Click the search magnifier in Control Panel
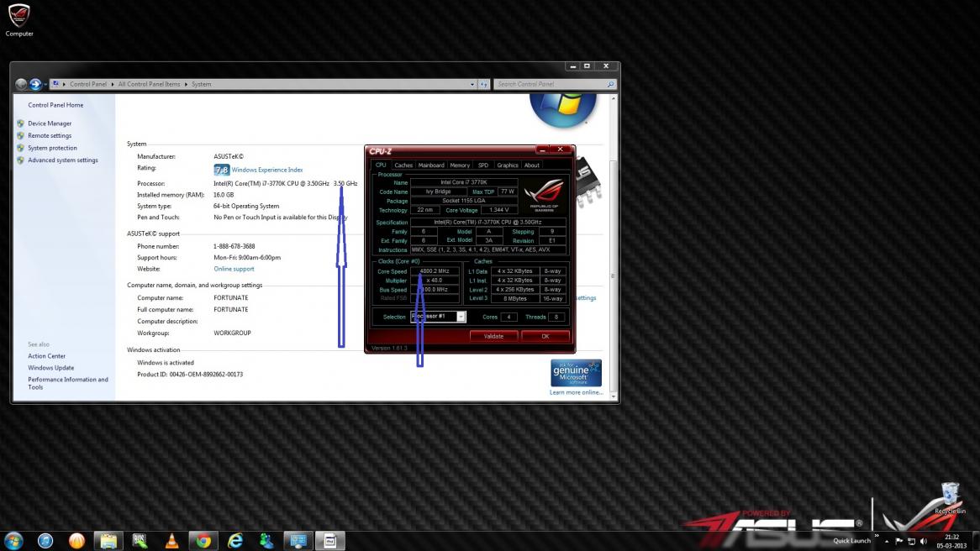Image resolution: width=980 pixels, height=551 pixels. pyautogui.click(x=610, y=84)
